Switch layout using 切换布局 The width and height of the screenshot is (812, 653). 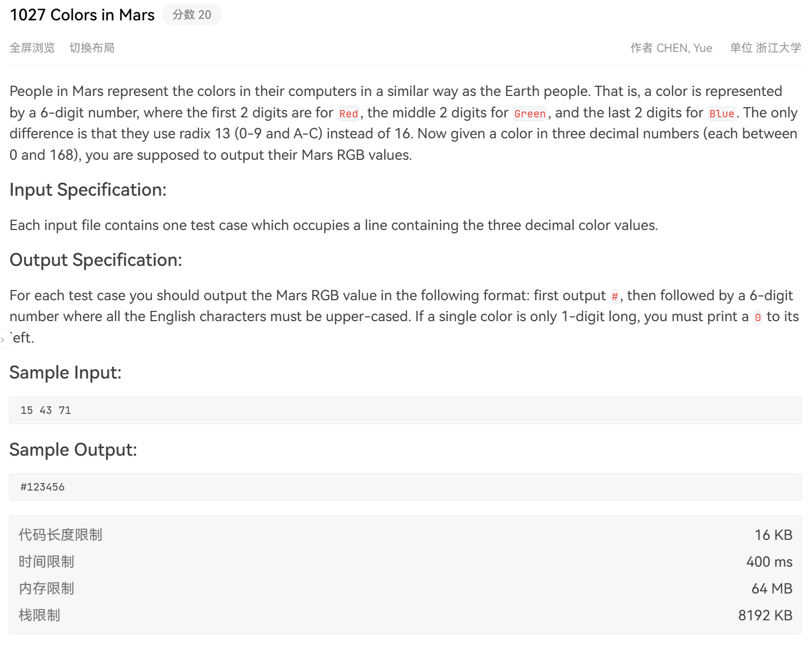point(92,48)
